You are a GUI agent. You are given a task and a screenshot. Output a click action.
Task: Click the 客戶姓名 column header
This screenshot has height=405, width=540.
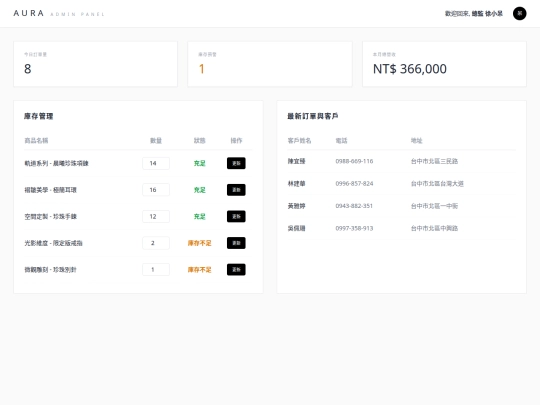299,141
